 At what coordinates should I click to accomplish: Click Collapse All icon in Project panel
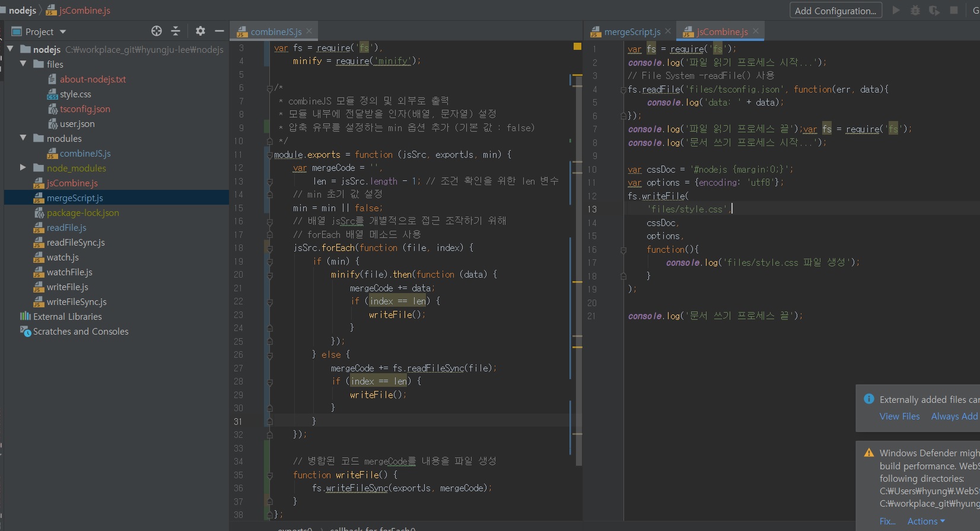tap(176, 31)
